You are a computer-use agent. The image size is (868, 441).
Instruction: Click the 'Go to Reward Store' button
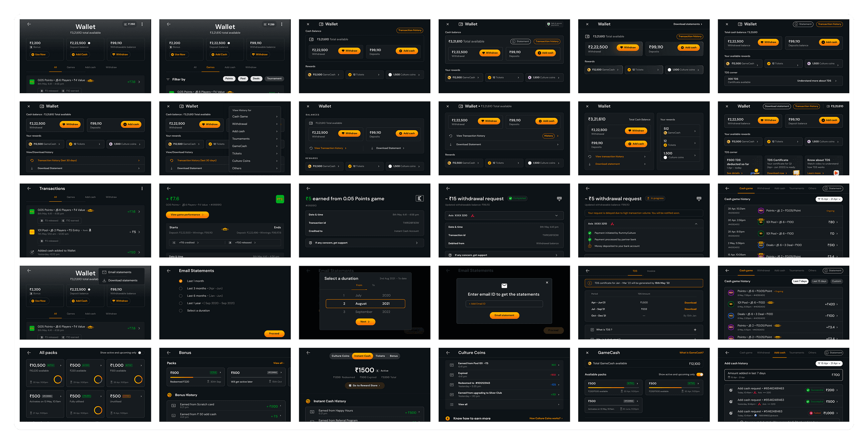(x=365, y=386)
